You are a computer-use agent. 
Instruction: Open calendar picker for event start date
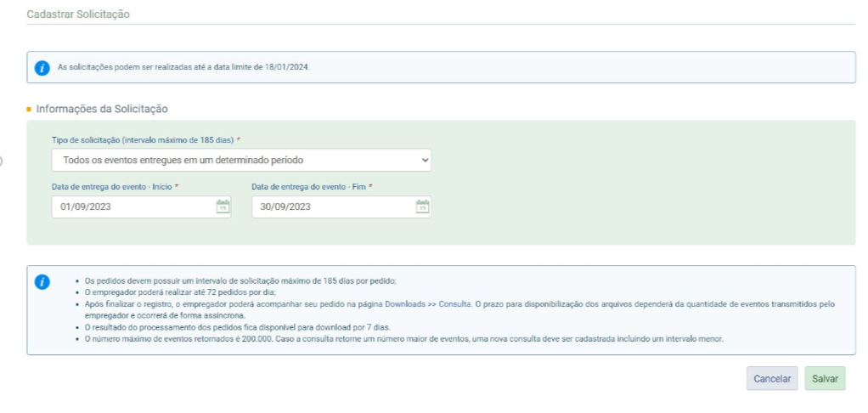tap(223, 206)
